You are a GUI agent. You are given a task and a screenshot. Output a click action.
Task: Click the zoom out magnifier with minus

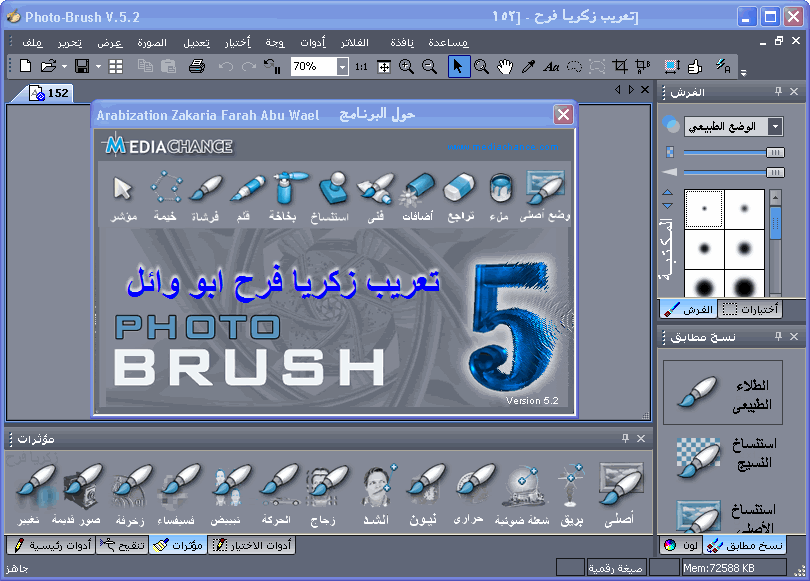click(429, 67)
